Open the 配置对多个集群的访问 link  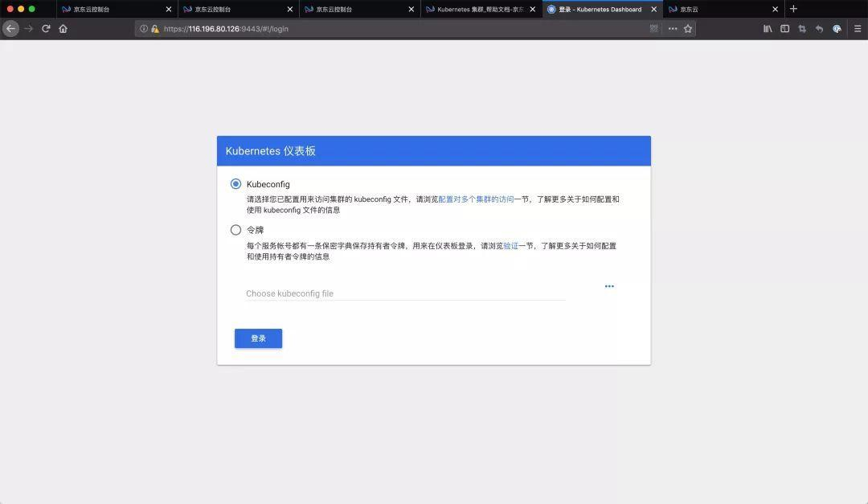[476, 199]
